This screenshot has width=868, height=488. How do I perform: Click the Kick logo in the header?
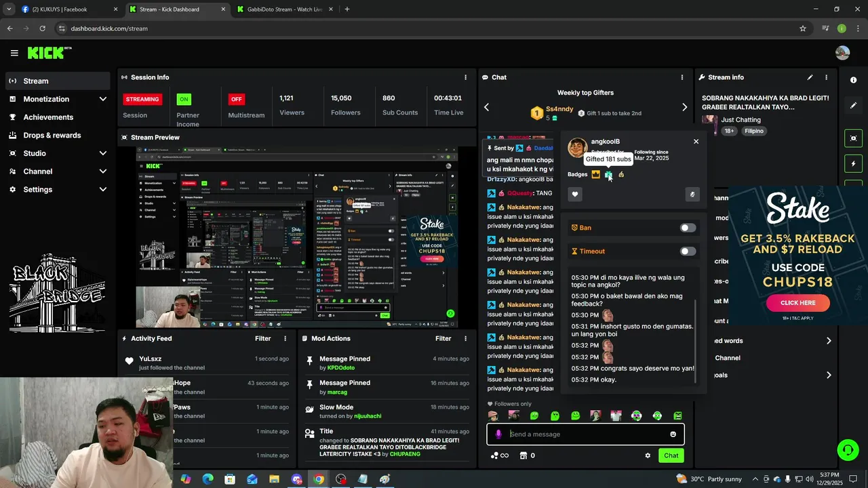tap(49, 53)
